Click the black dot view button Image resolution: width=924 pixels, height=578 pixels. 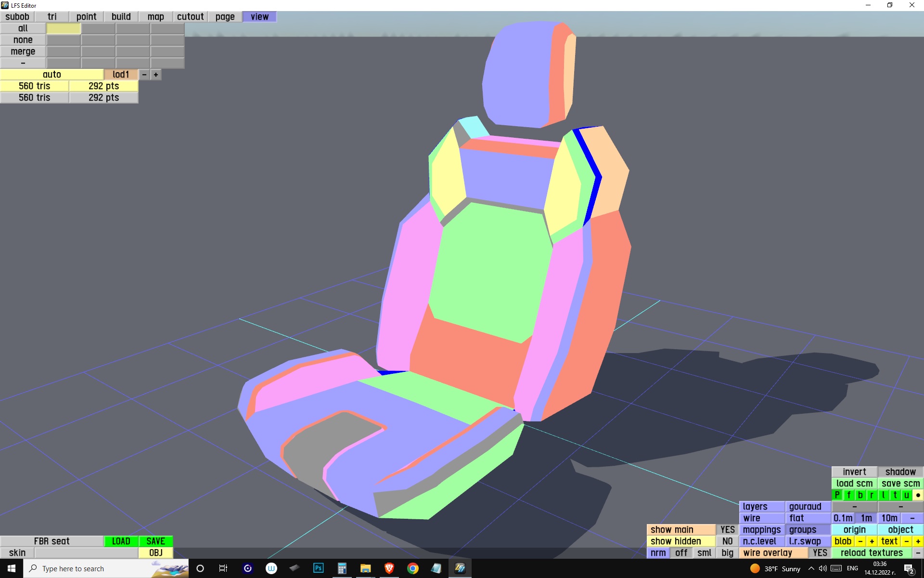[918, 495]
